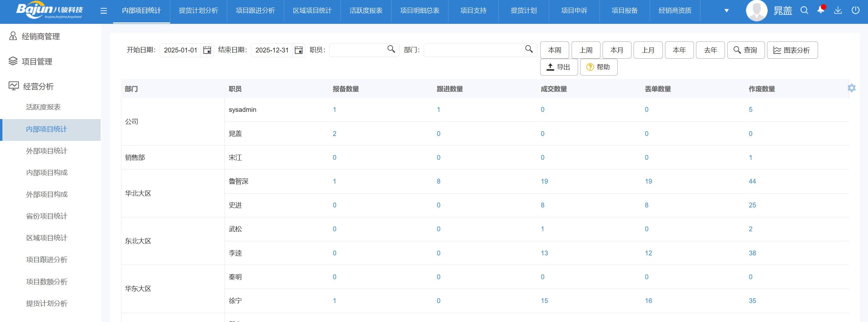The width and height of the screenshot is (868, 322).
Task: Click the hamburger menu collapse icon
Action: 103,11
